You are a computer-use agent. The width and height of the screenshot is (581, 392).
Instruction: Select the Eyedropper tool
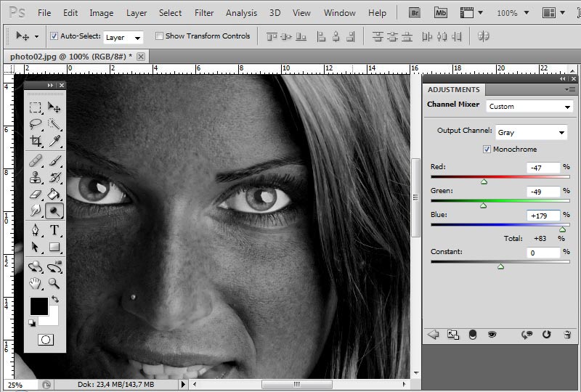[x=54, y=142]
